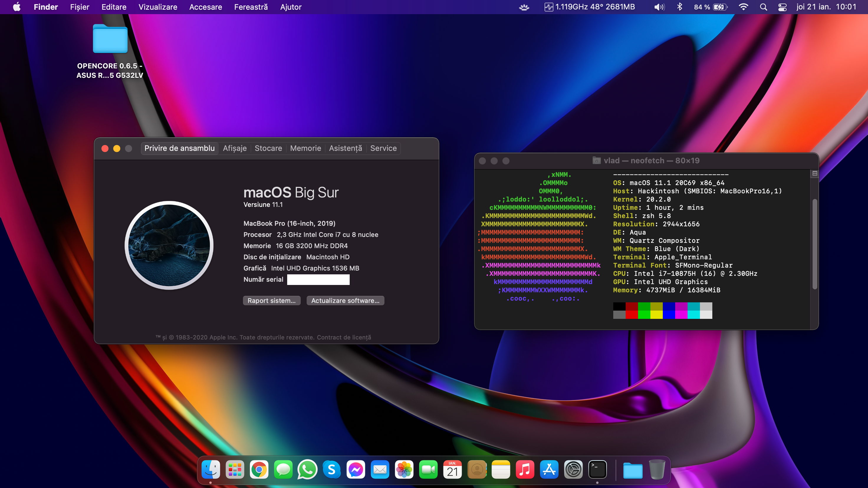Open the Editare menu
868x488 pixels.
tap(114, 7)
